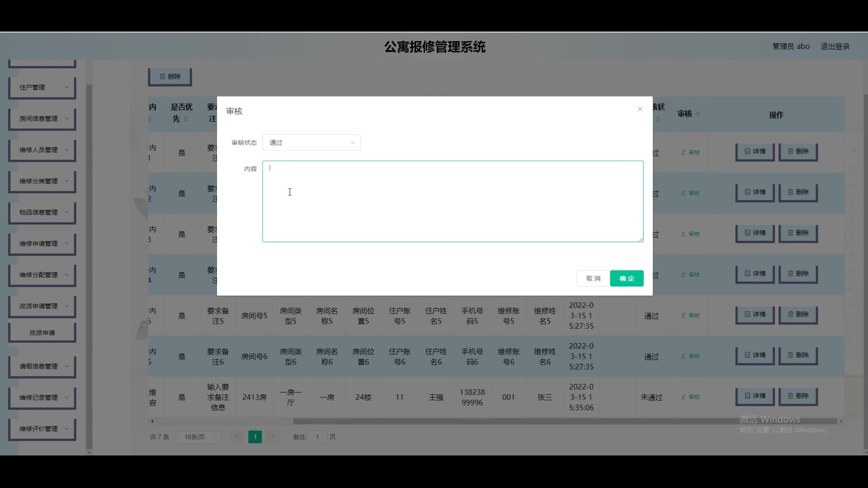Click 删除 trash button in last row
The image size is (868, 488).
[x=798, y=396]
